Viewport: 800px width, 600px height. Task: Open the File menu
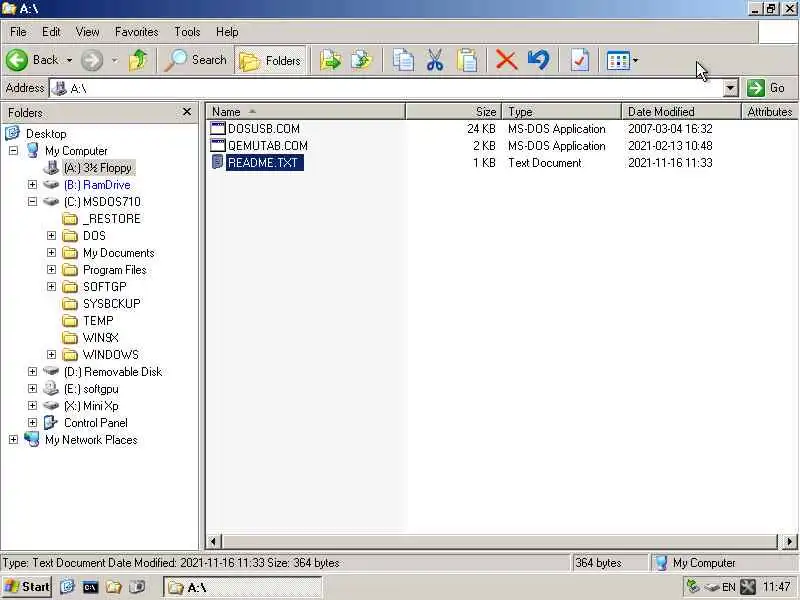click(18, 32)
